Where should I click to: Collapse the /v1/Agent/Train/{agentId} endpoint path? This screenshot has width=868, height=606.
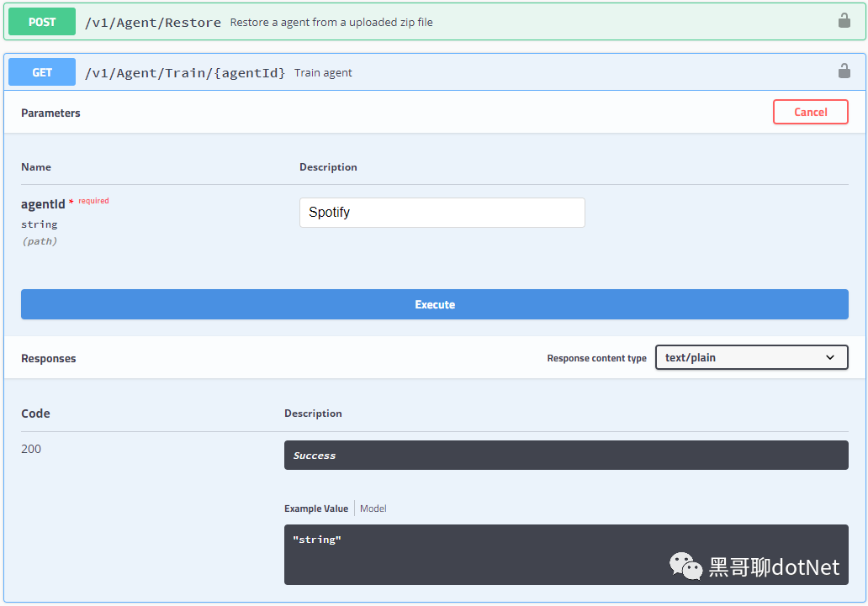point(185,73)
